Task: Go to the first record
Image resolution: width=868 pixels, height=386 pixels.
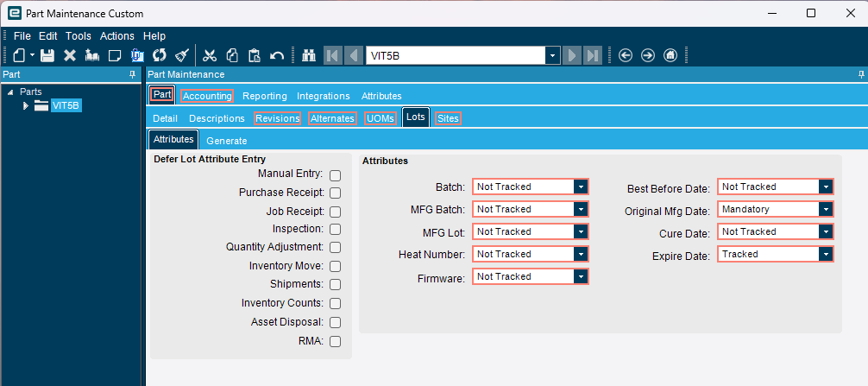Action: coord(333,55)
